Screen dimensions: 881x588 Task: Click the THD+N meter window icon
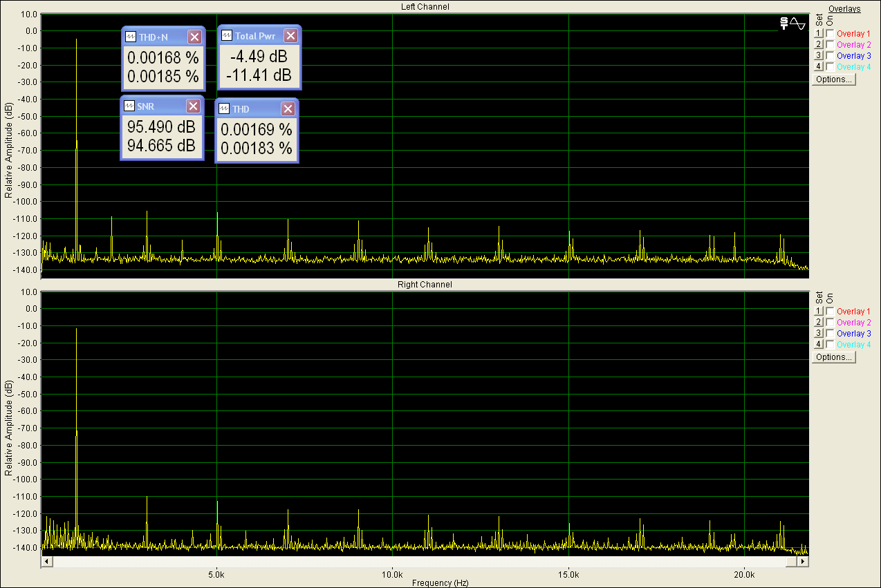click(131, 37)
